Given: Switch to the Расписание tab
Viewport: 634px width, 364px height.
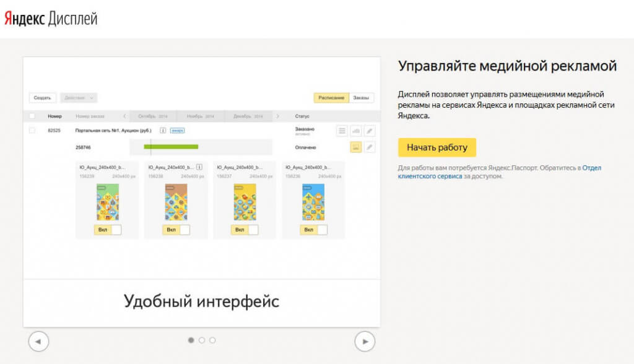Looking at the screenshot, I should (x=331, y=98).
